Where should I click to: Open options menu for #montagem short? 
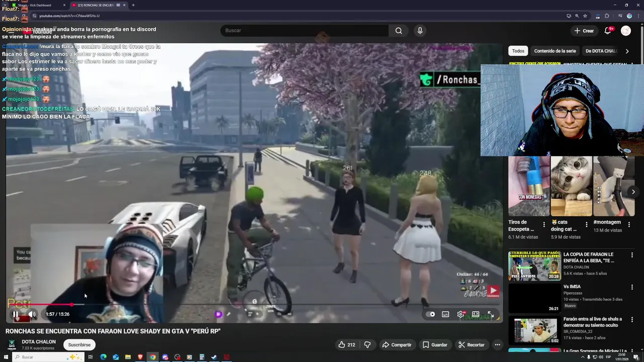click(628, 225)
